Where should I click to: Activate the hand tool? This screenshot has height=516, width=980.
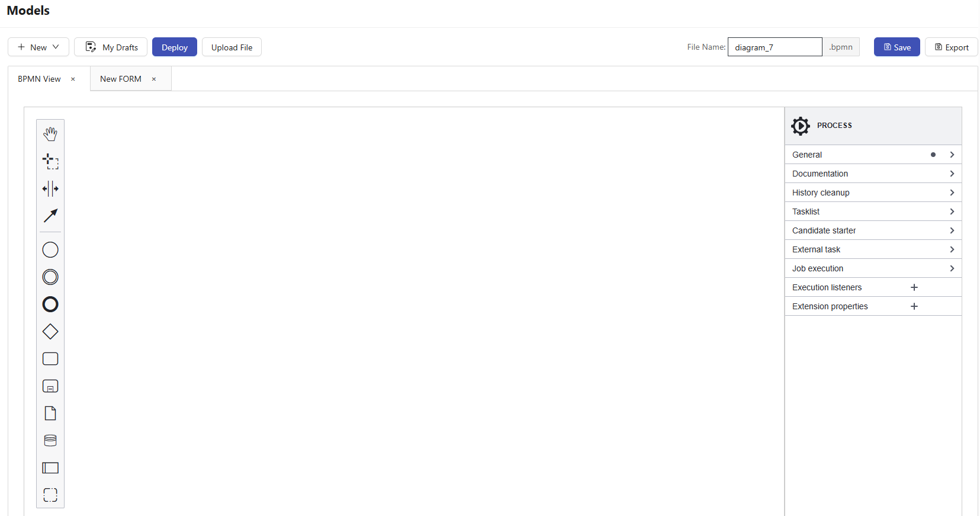pos(50,134)
